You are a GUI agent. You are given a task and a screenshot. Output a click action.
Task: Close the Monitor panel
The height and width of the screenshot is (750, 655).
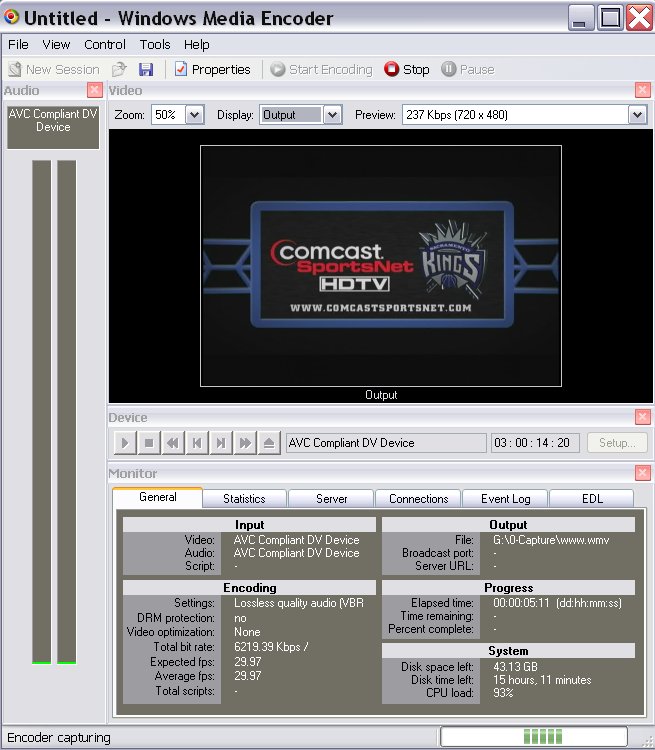(643, 473)
